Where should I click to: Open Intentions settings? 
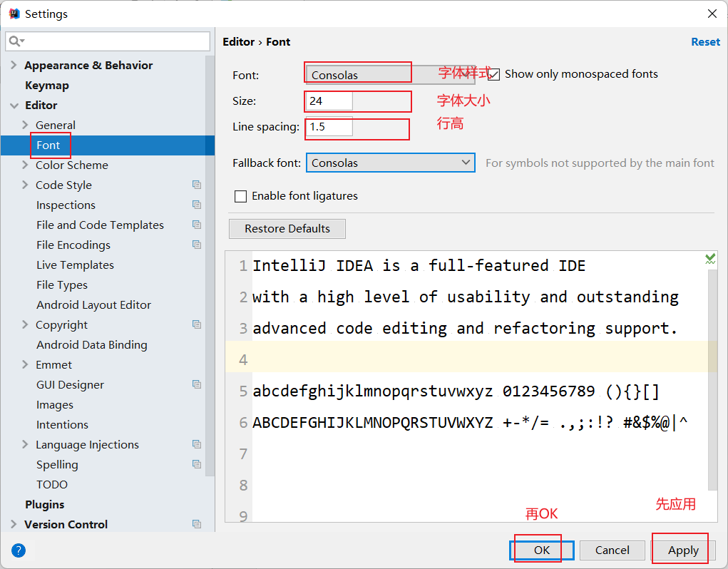tap(62, 425)
